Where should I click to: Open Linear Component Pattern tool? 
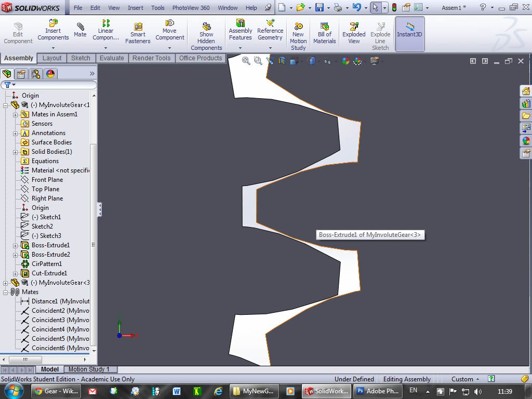(106, 31)
